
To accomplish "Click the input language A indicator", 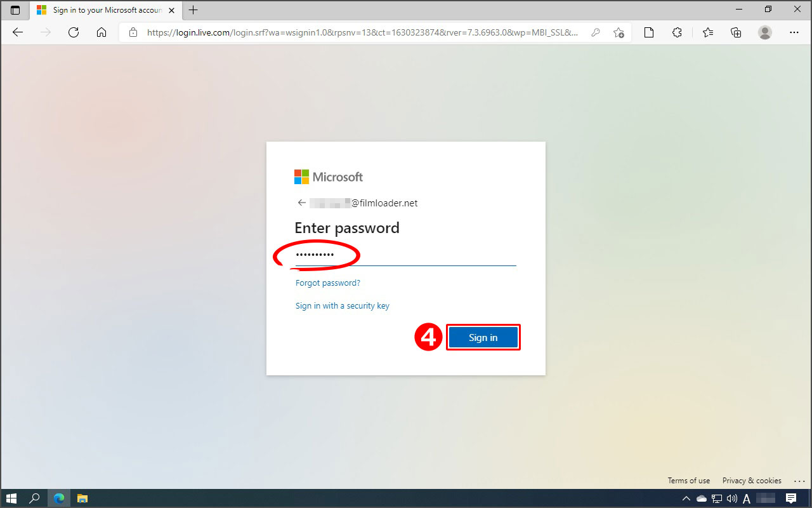I will (x=747, y=498).
